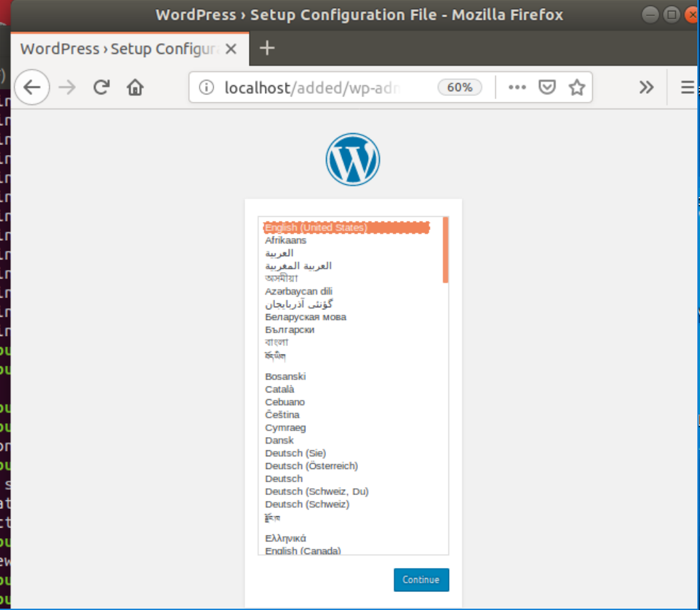The width and height of the screenshot is (700, 610).
Task: Minimize the Firefox window
Action: pos(650,15)
